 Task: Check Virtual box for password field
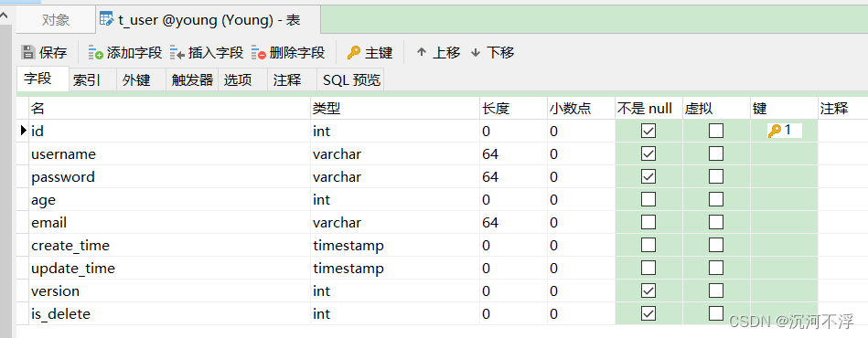click(x=716, y=176)
